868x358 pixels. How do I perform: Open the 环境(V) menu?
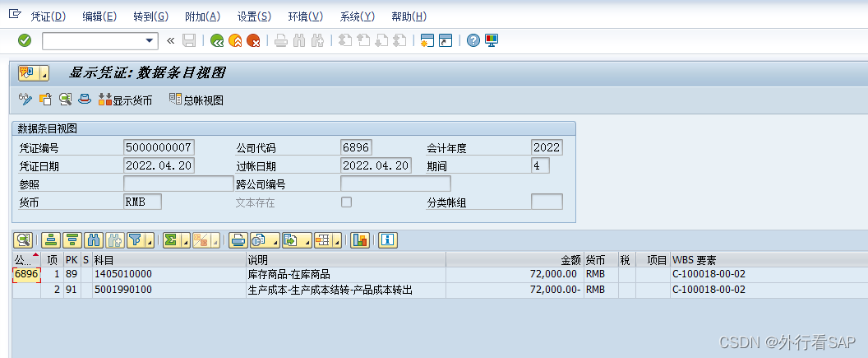(305, 16)
